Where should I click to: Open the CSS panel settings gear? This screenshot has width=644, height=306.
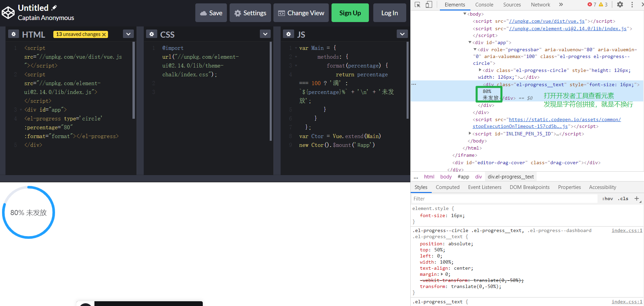(x=152, y=34)
